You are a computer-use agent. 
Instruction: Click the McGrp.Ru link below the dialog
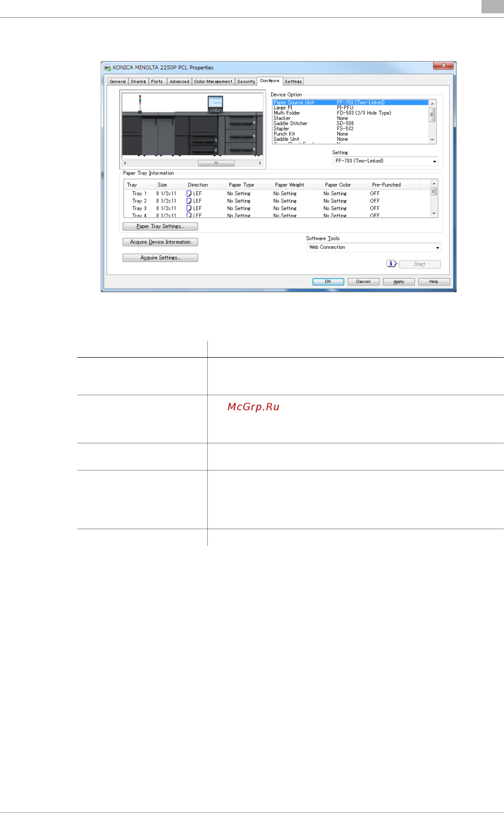coord(253,407)
